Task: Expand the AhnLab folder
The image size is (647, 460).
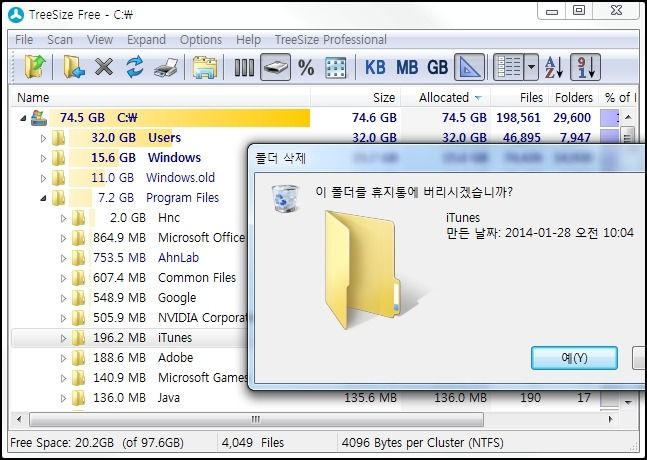Action: pos(63,258)
